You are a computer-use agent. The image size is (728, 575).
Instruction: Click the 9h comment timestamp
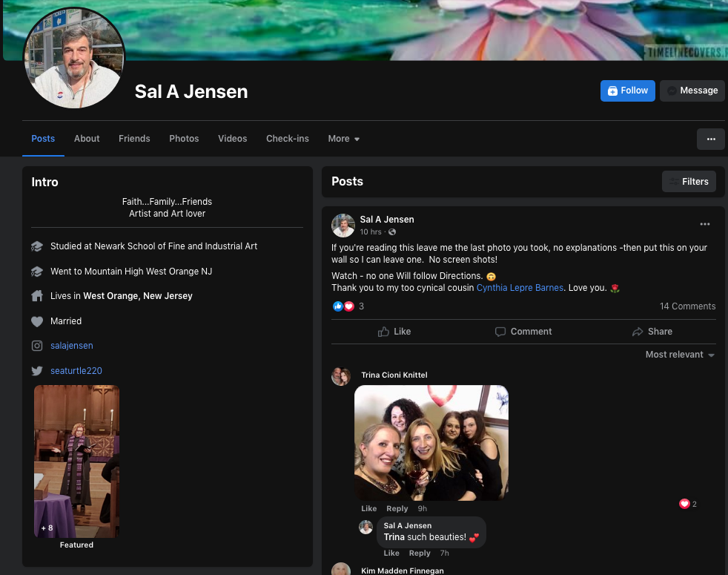point(422,508)
